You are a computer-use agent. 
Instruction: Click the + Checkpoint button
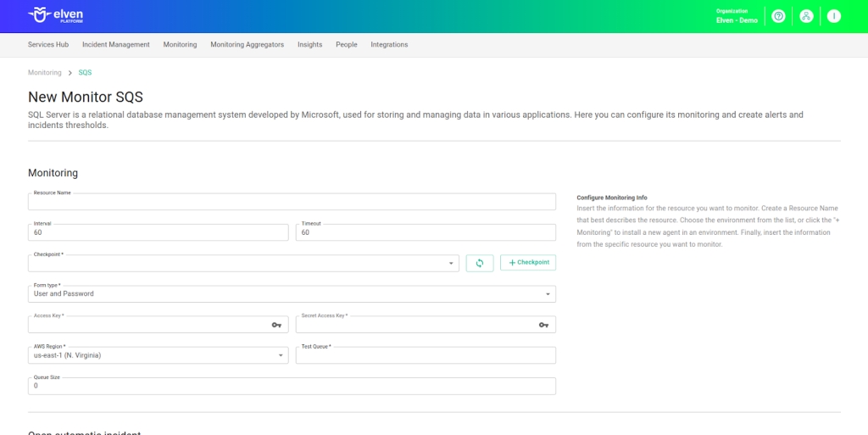528,263
